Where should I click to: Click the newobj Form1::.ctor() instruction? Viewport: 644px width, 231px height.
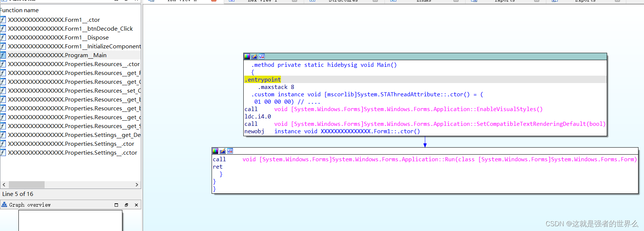[x=332, y=131]
